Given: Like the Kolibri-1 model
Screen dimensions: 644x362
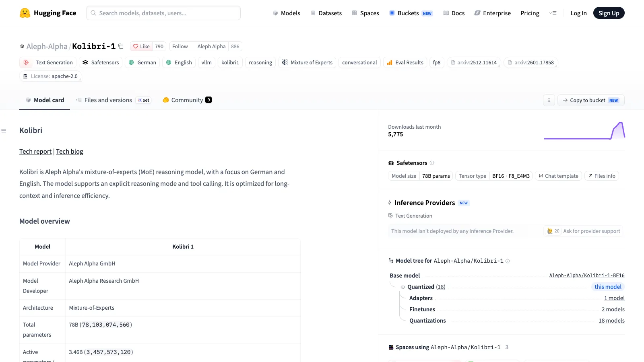Looking at the screenshot, I should click(141, 46).
